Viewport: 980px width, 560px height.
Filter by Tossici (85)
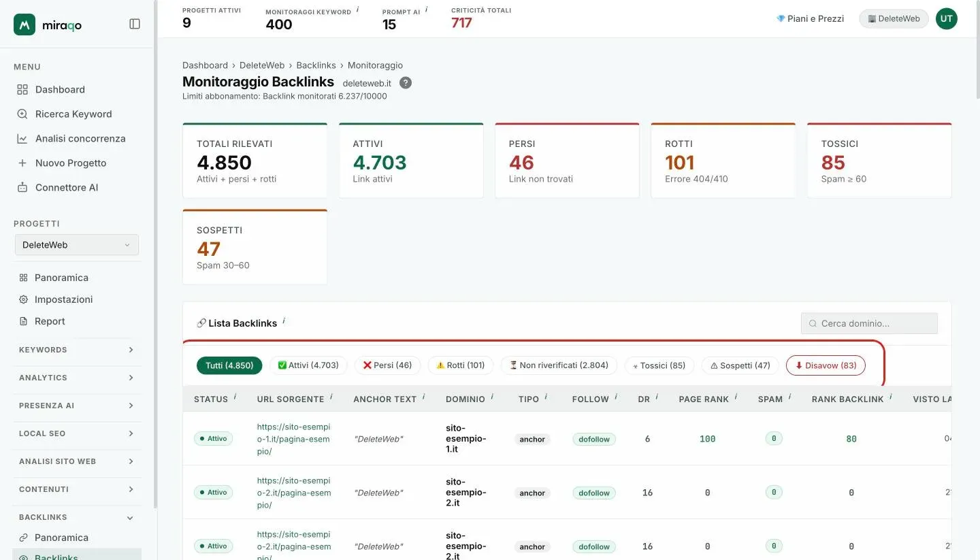pyautogui.click(x=659, y=365)
